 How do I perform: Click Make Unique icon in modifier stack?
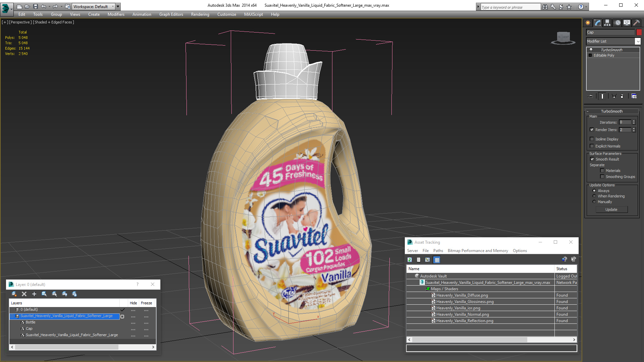614,96
